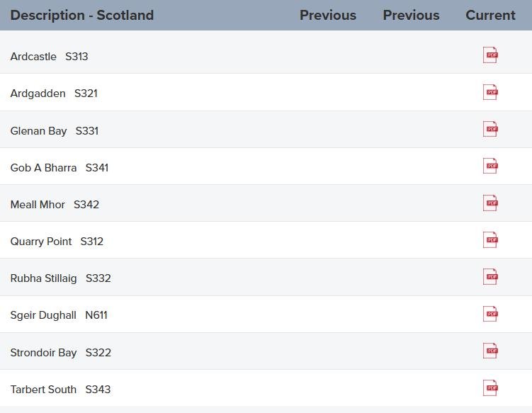View the Rubha Stillaig S332 PDF
Screen dimensions: 532x413
(x=490, y=277)
